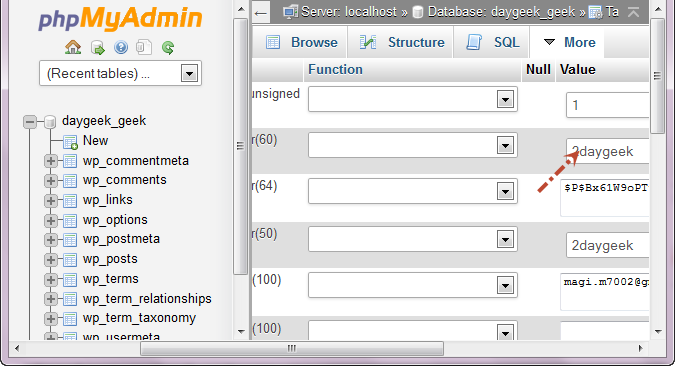Click r(50) row 2daygeek value field
Image resolution: width=675 pixels, height=366 pixels.
coord(607,245)
